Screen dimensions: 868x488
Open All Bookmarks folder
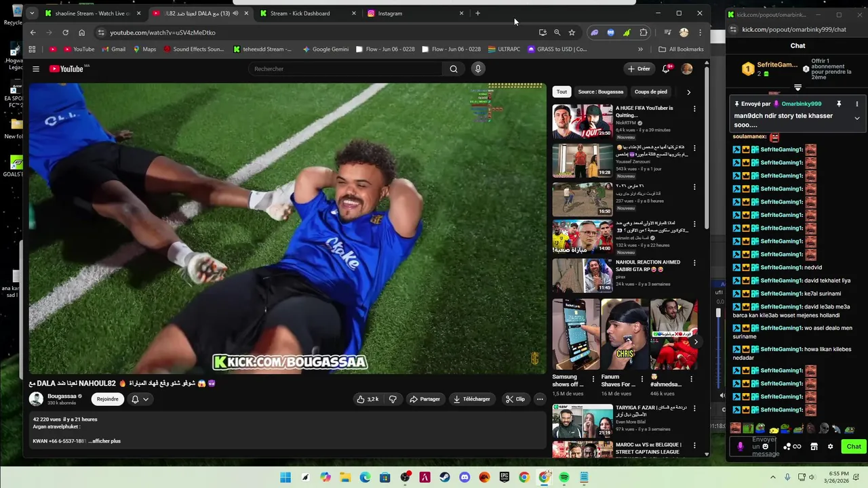point(682,49)
